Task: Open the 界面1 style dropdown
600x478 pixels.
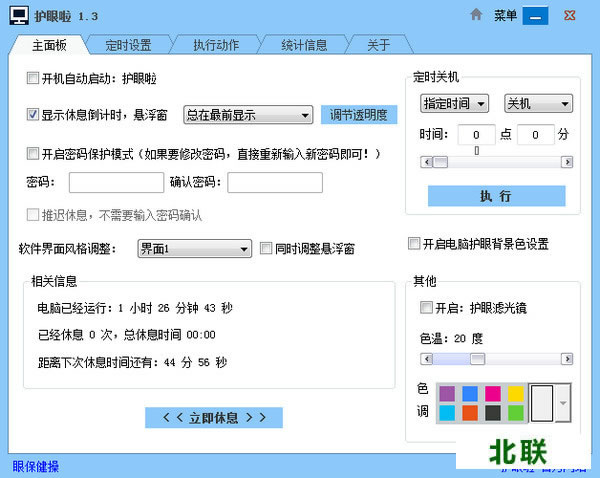Action: point(194,248)
